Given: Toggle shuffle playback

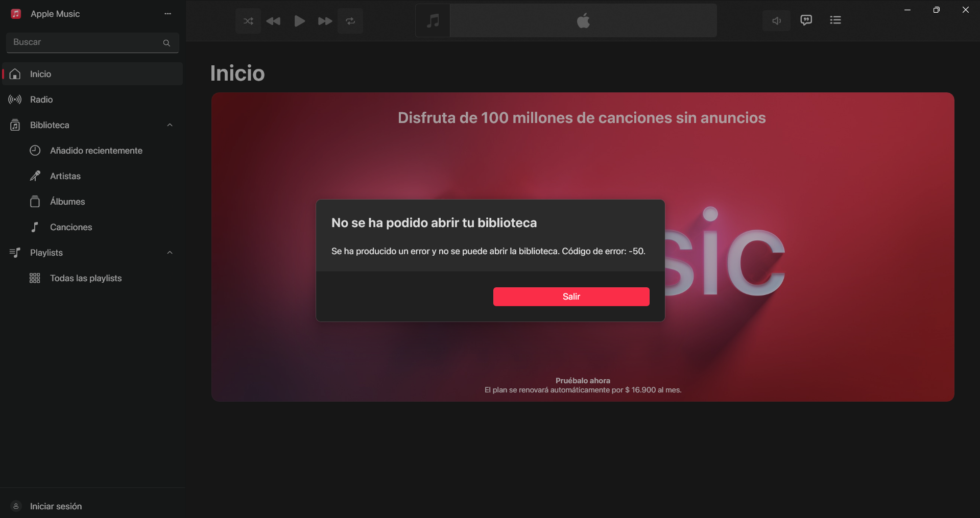Looking at the screenshot, I should pyautogui.click(x=248, y=21).
